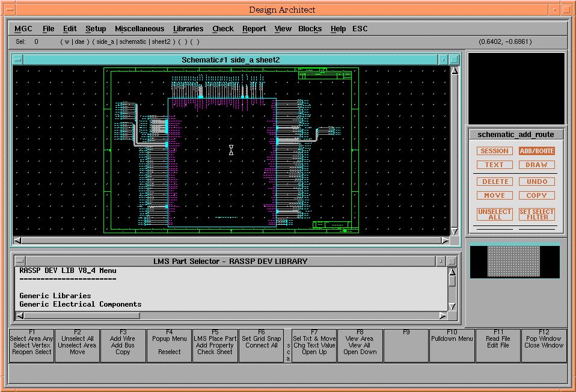The height and width of the screenshot is (392, 576).
Task: Click the ADD/ROUTE palette button
Action: tap(537, 151)
